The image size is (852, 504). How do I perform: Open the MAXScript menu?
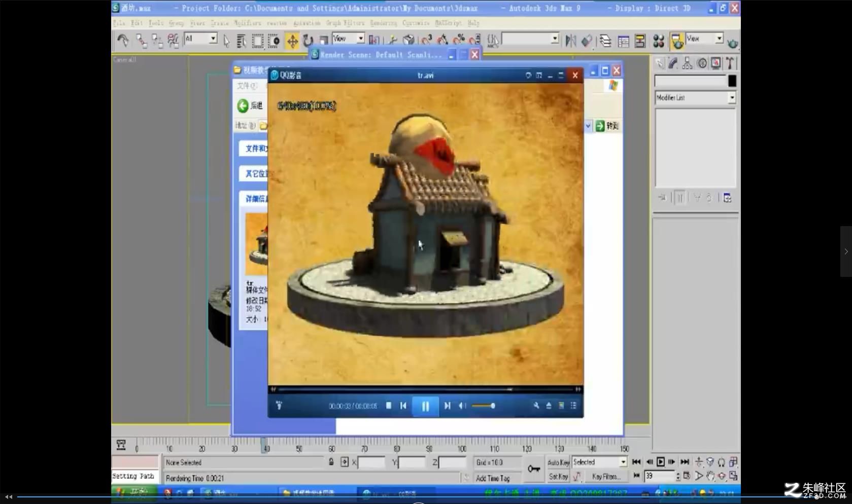coord(449,23)
